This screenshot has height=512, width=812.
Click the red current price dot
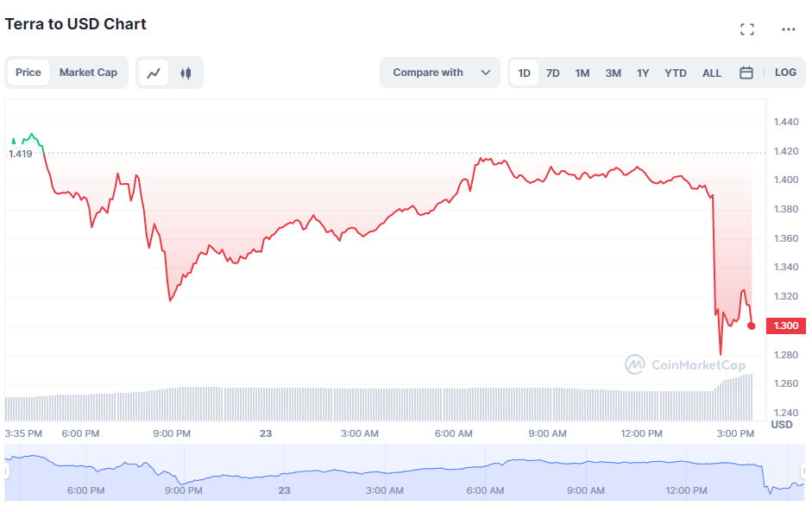752,326
